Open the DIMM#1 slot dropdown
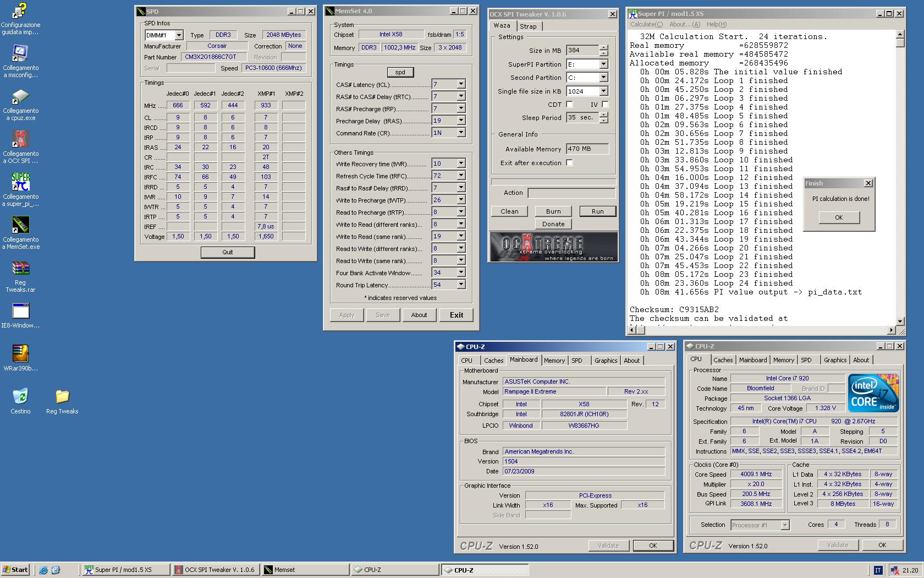924x578 pixels. [x=179, y=35]
